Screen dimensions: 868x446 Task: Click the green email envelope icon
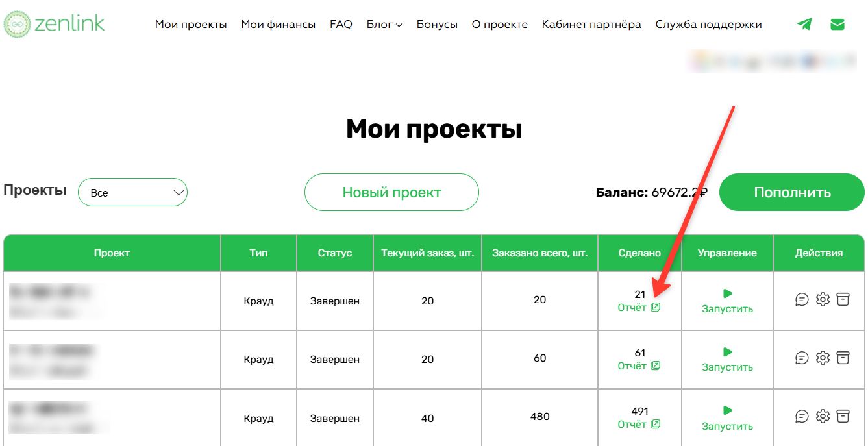point(837,25)
